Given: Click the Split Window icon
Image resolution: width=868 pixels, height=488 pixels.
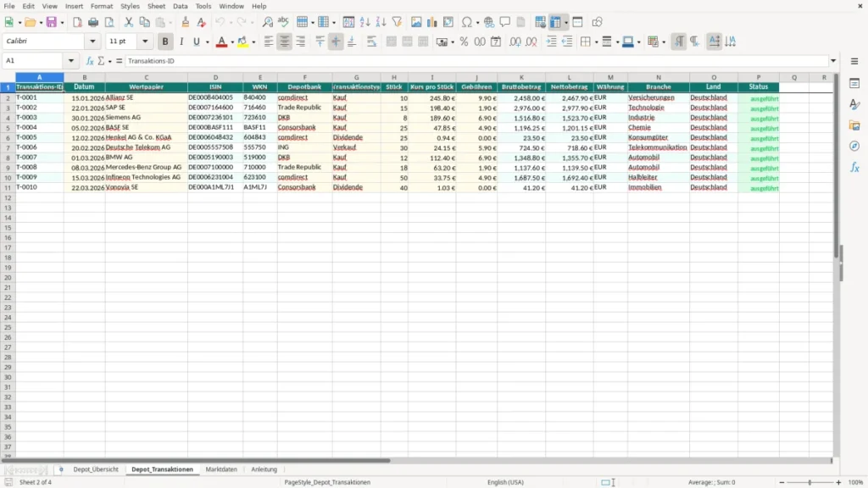Looking at the screenshot, I should tap(577, 22).
